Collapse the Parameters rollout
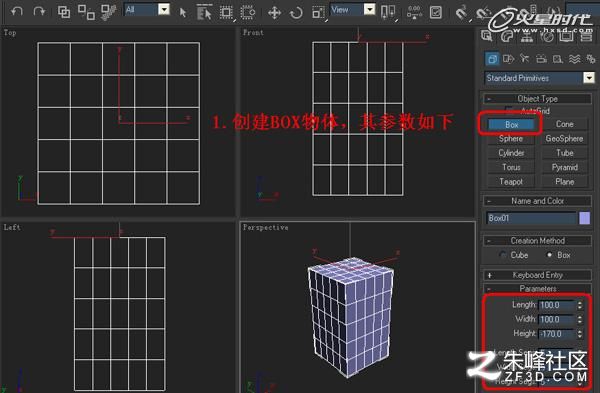The image size is (600, 393). click(x=537, y=289)
